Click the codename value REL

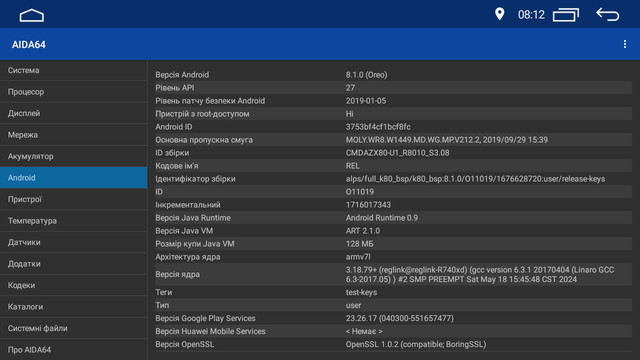(352, 166)
